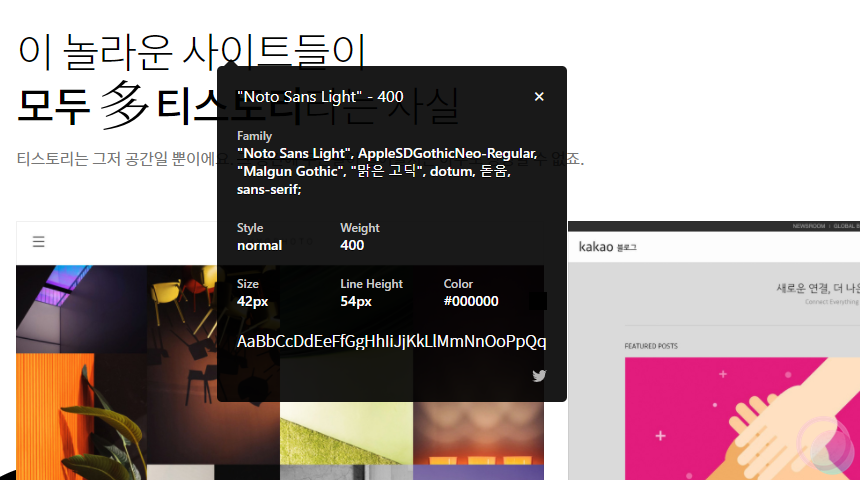The width and height of the screenshot is (860, 480).
Task: Click the "FEATURED POSTS" label
Action: click(x=651, y=346)
